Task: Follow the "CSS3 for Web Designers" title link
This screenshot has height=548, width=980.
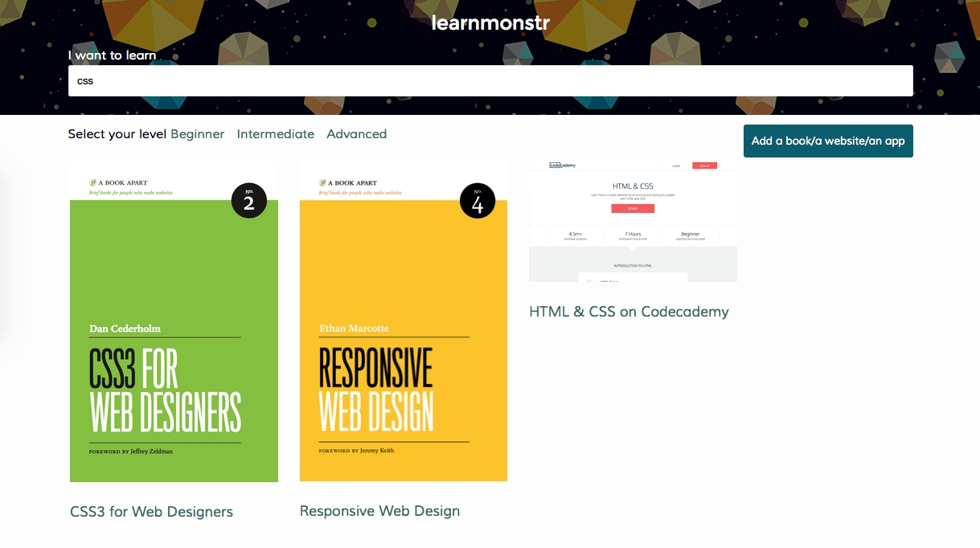Action: tap(151, 512)
